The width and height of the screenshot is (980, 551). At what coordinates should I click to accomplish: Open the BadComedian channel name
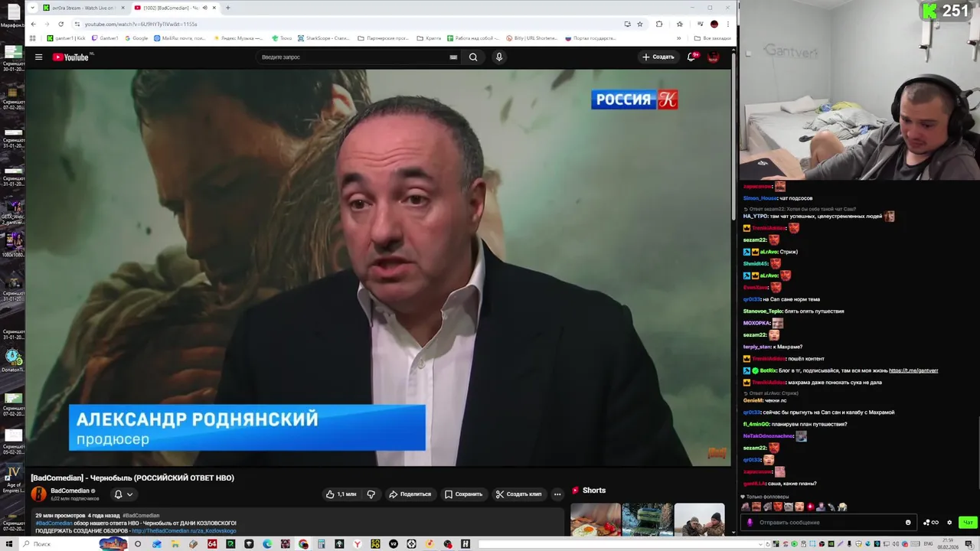pyautogui.click(x=70, y=491)
